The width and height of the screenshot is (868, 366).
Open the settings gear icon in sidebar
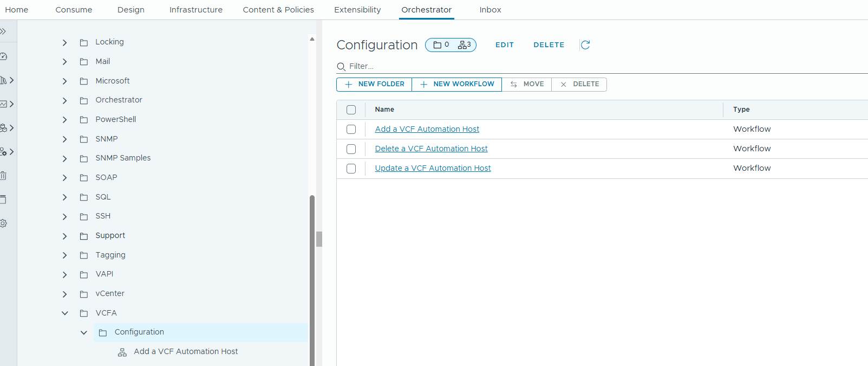[3, 223]
